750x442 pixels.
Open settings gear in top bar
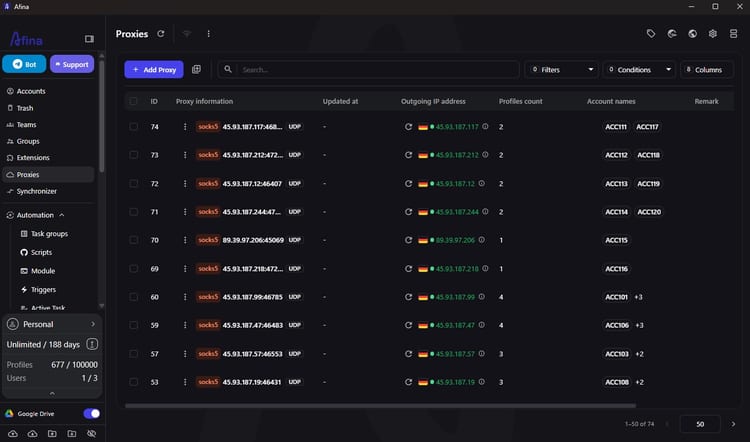[713, 33]
